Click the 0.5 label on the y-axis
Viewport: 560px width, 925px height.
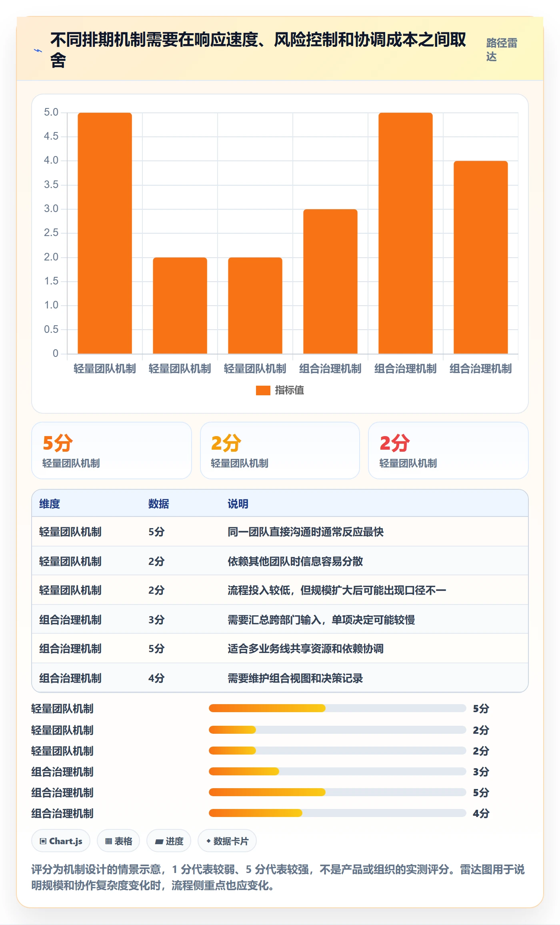point(51,329)
